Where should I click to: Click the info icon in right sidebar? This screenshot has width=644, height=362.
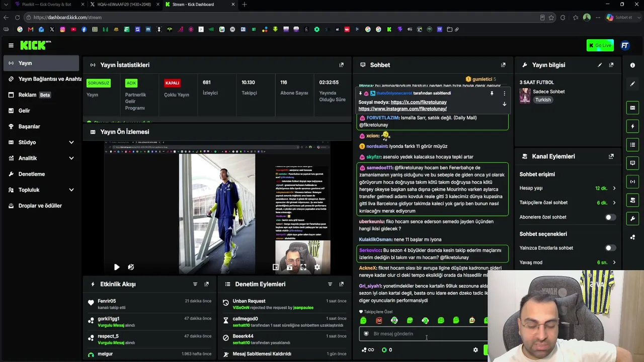click(632, 65)
